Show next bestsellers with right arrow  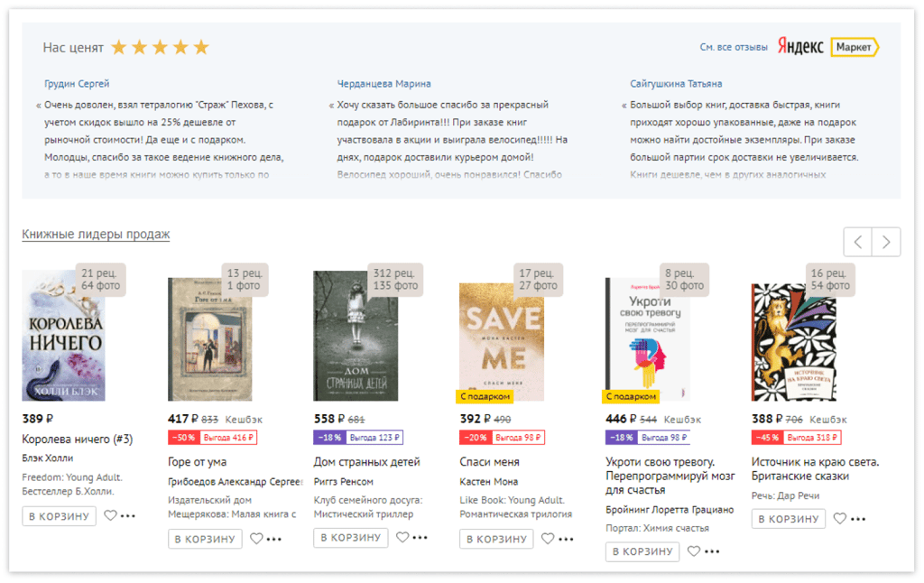tap(886, 242)
